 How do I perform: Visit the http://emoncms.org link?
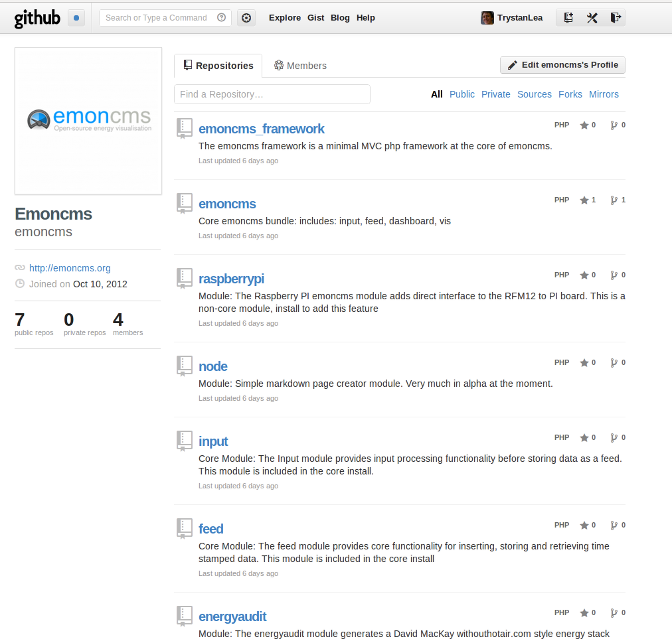tap(70, 268)
